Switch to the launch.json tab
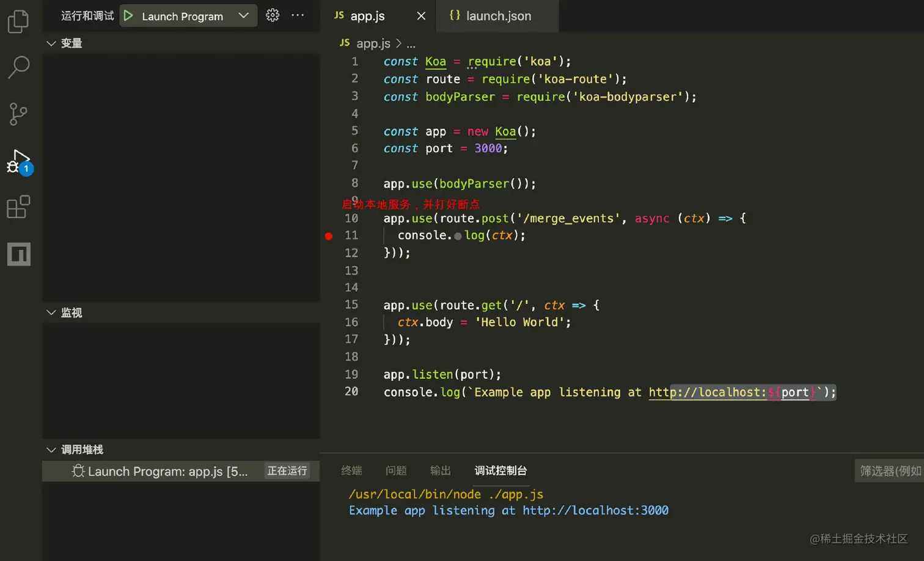 pyautogui.click(x=498, y=16)
